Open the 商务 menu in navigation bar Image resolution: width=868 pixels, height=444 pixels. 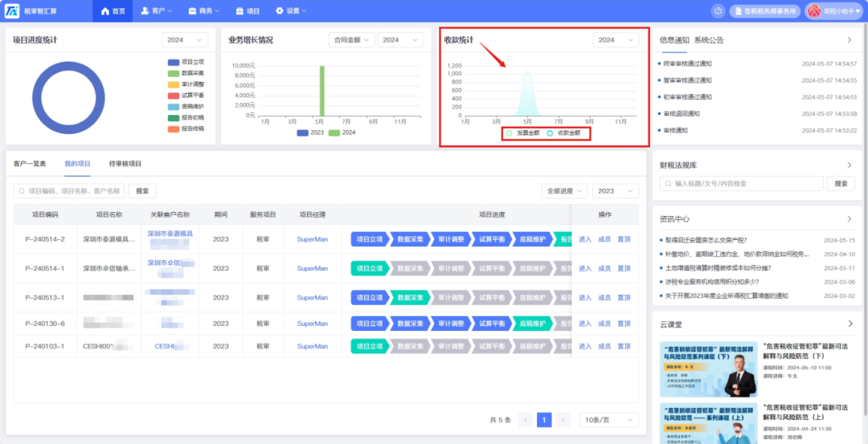click(x=203, y=10)
